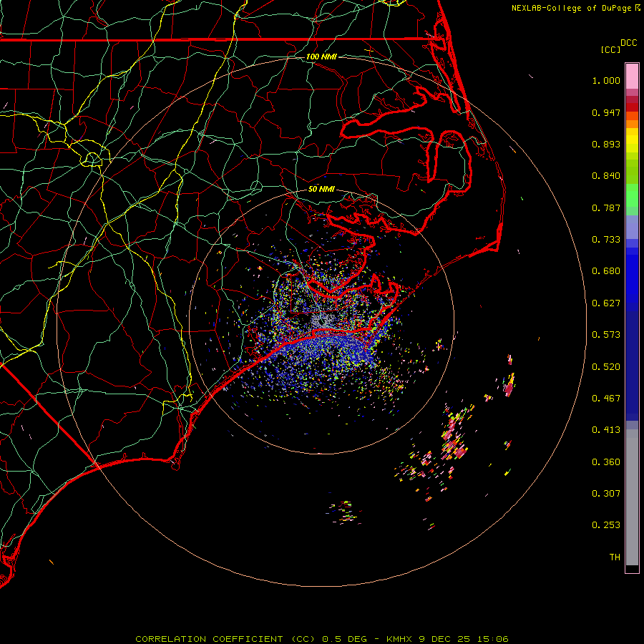Click the bright green color bar segment
This screenshot has width=644, height=644.
632,195
